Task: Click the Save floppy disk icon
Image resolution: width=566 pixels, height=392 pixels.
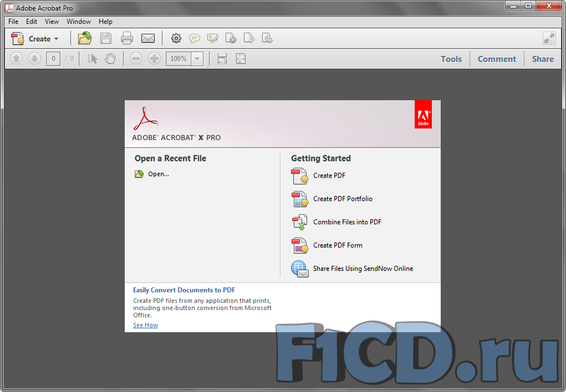Action: point(106,38)
